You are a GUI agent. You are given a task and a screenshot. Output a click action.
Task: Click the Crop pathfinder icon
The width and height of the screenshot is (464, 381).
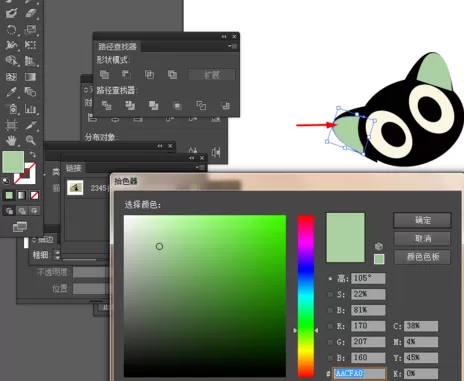[177, 106]
